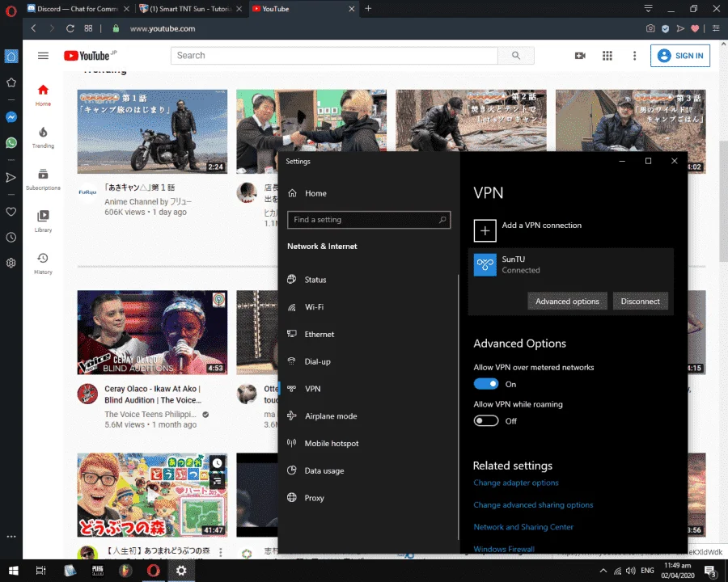This screenshot has height=582, width=728.
Task: Open taskbar volume control
Action: tap(630, 571)
